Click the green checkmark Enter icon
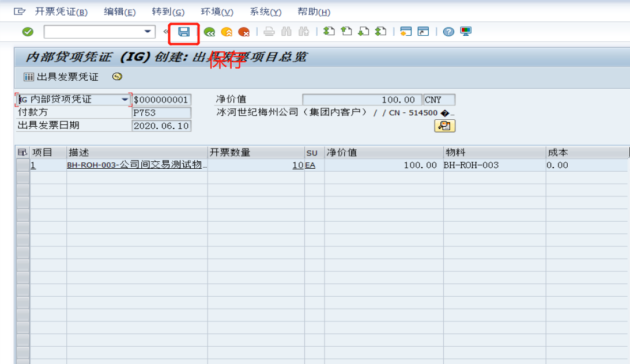This screenshot has height=364, width=630. click(28, 32)
